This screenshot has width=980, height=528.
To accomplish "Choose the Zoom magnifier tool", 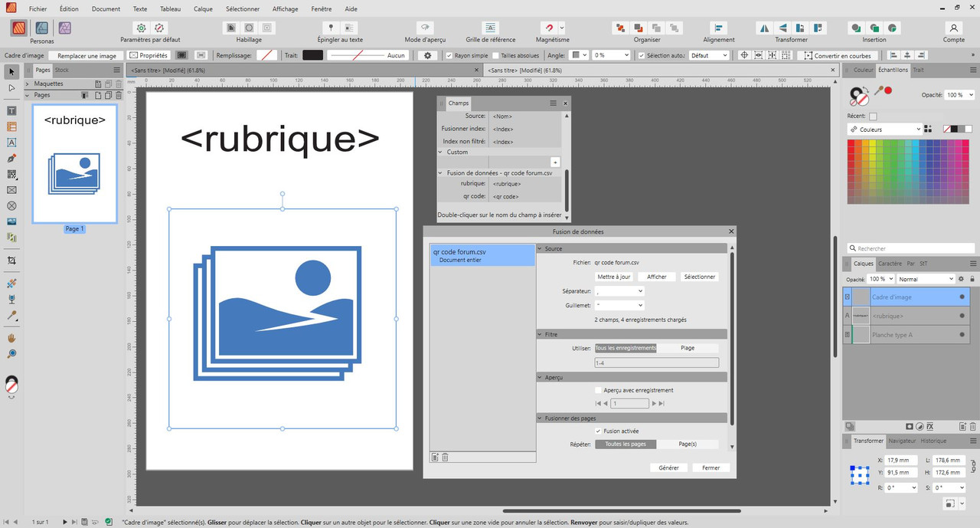I will pyautogui.click(x=11, y=354).
